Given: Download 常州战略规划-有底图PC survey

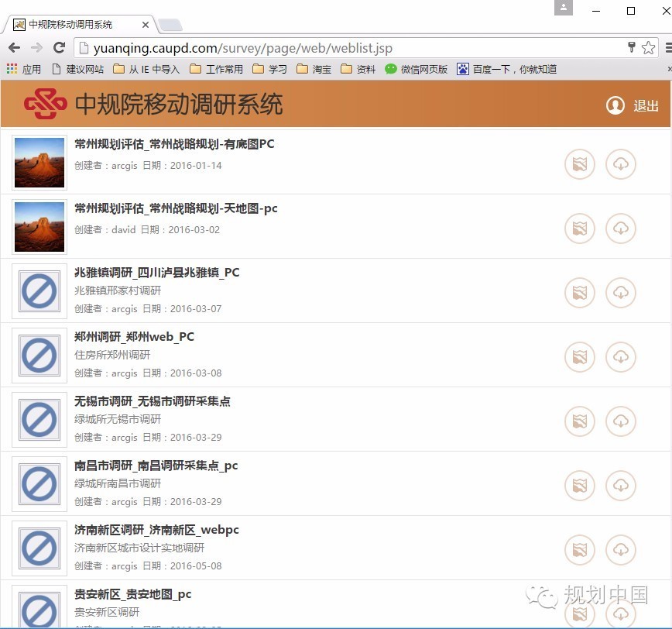Looking at the screenshot, I should [621, 163].
